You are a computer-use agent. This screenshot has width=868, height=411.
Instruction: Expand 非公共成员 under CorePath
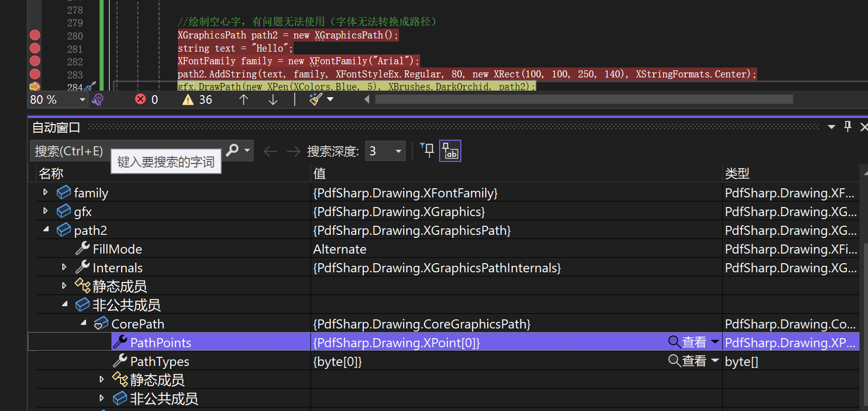tap(102, 398)
